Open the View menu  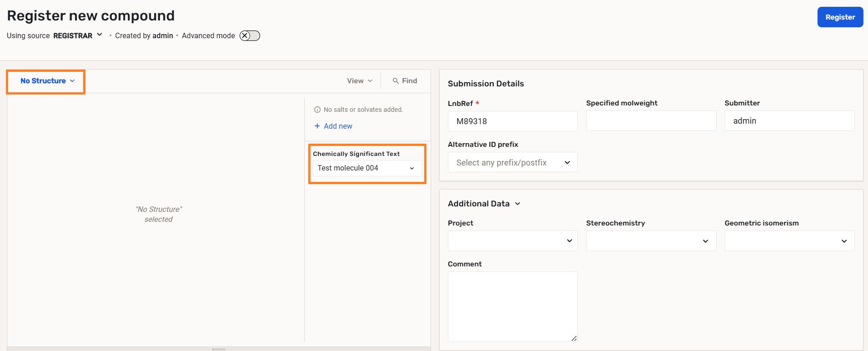359,81
